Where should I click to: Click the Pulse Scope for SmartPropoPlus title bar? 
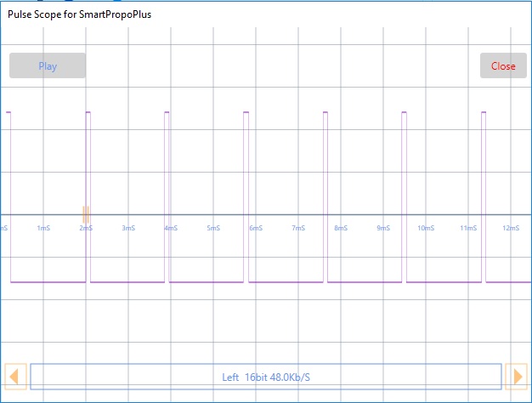click(75, 15)
